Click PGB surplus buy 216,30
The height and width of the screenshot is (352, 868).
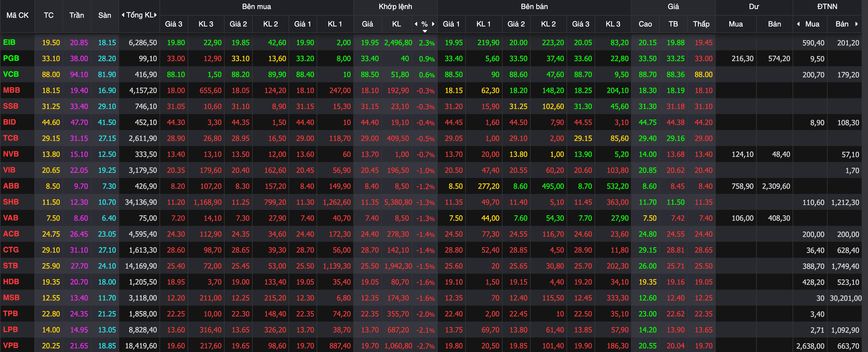click(x=742, y=59)
